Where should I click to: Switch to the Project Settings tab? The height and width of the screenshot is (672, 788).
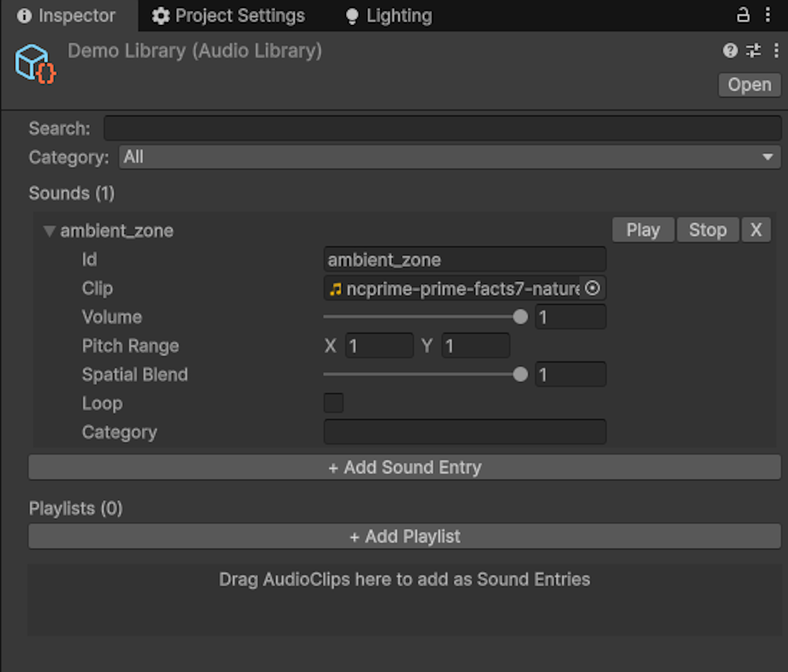229,16
